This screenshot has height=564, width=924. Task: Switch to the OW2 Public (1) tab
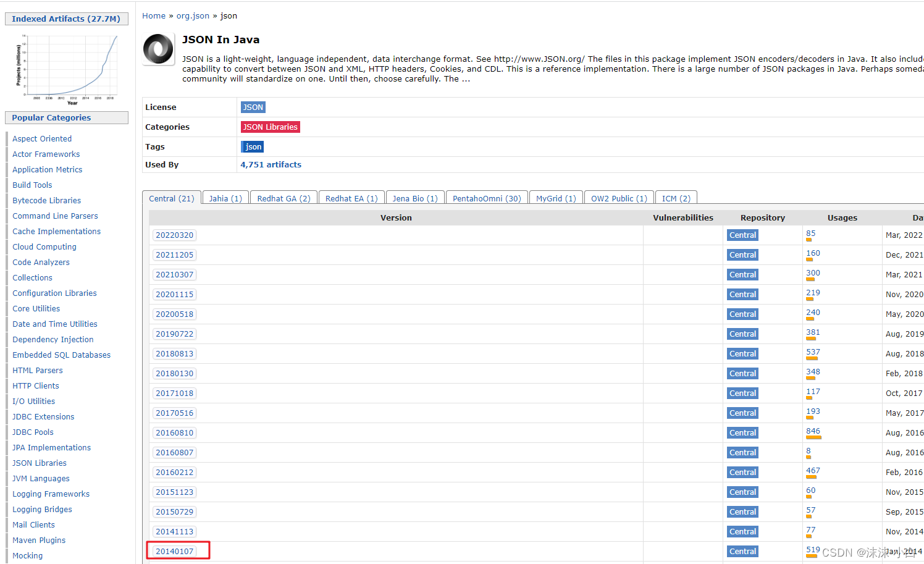coord(619,198)
